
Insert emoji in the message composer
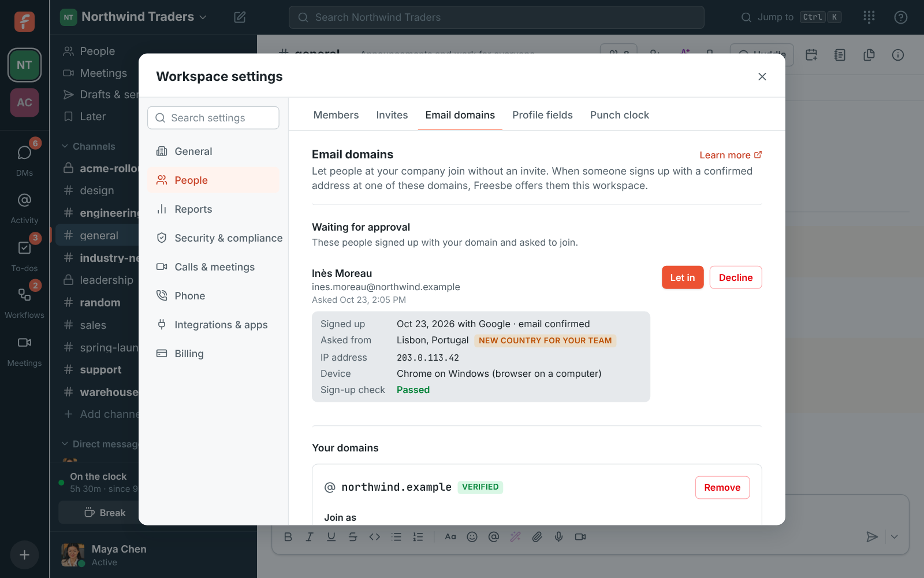472,537
